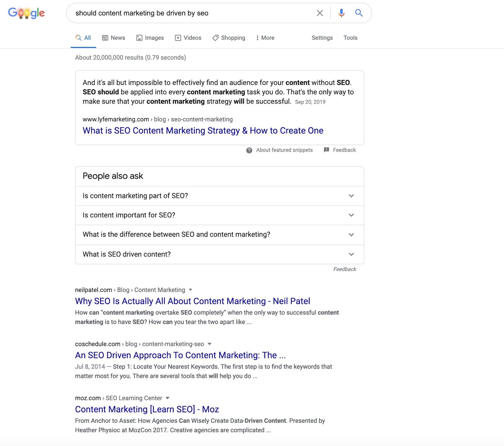Image resolution: width=504 pixels, height=446 pixels.
Task: Click the snippet Feedback flag icon
Action: point(327,150)
